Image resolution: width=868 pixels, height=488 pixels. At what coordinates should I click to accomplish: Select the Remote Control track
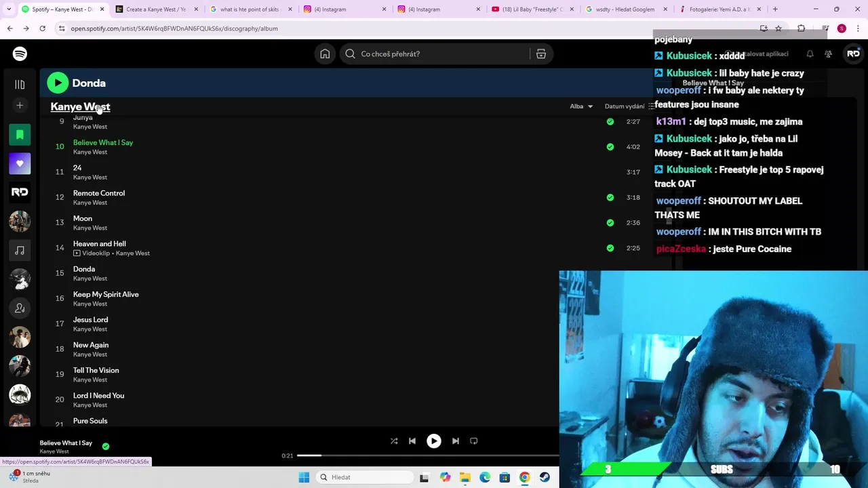point(99,193)
